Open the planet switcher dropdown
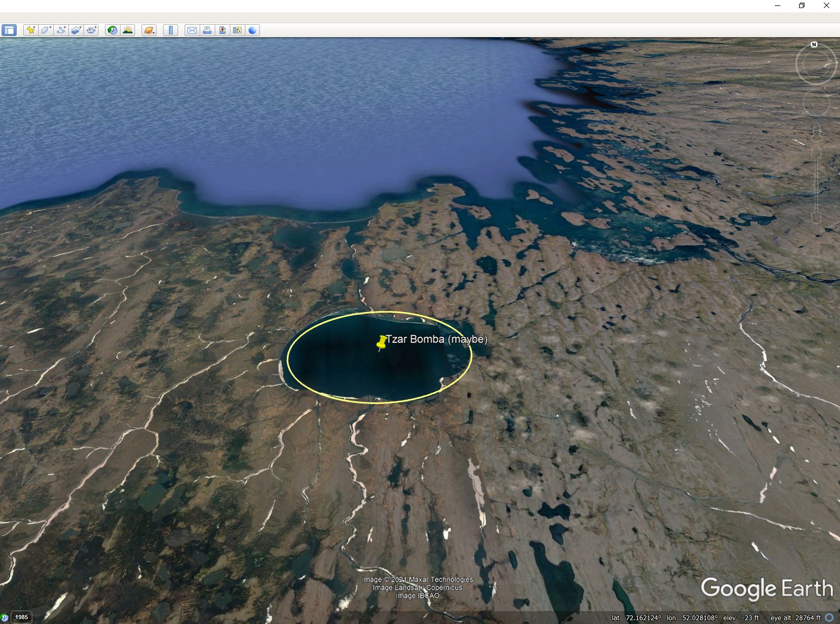 click(149, 30)
